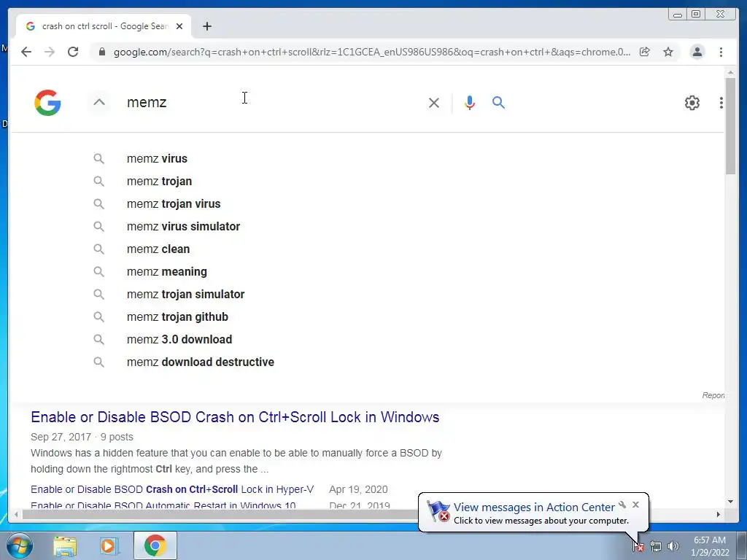The height and width of the screenshot is (560, 747).
Task: Share this page from address bar
Action: 645,52
